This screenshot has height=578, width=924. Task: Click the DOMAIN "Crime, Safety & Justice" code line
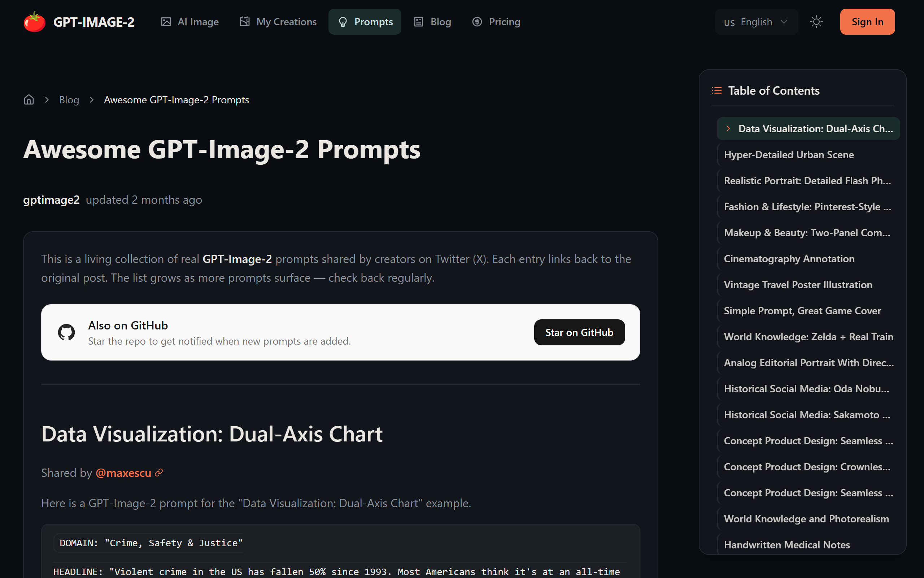pos(151,543)
